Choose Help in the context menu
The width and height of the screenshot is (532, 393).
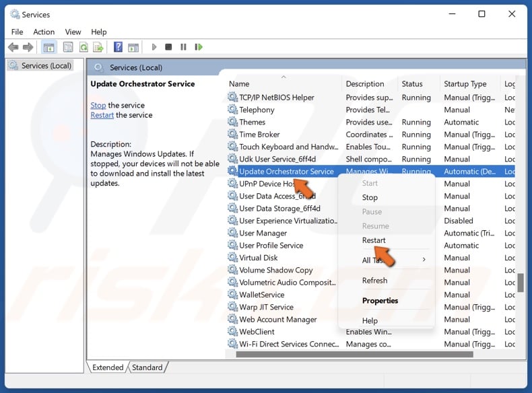(x=370, y=320)
